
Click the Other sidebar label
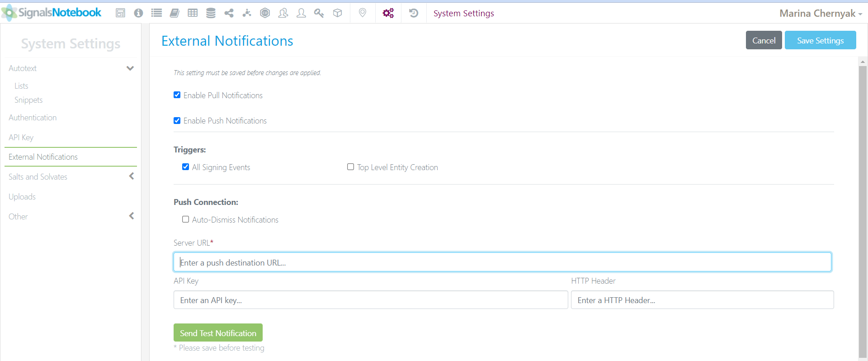coord(18,217)
